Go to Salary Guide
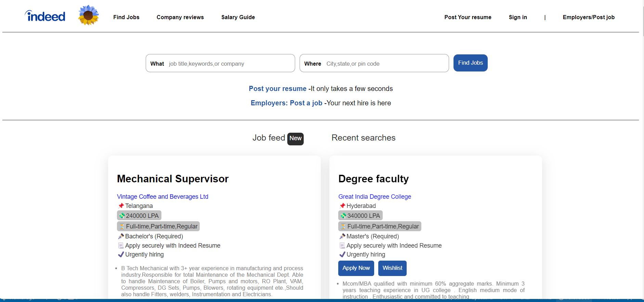644x302 pixels. pyautogui.click(x=238, y=17)
